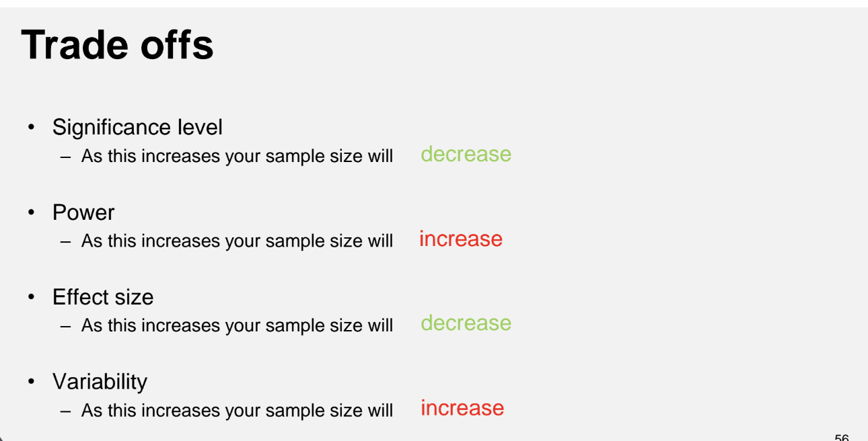Select the "Effect size" bullet heading
Viewport: 868px width, 441px height.
coord(103,297)
